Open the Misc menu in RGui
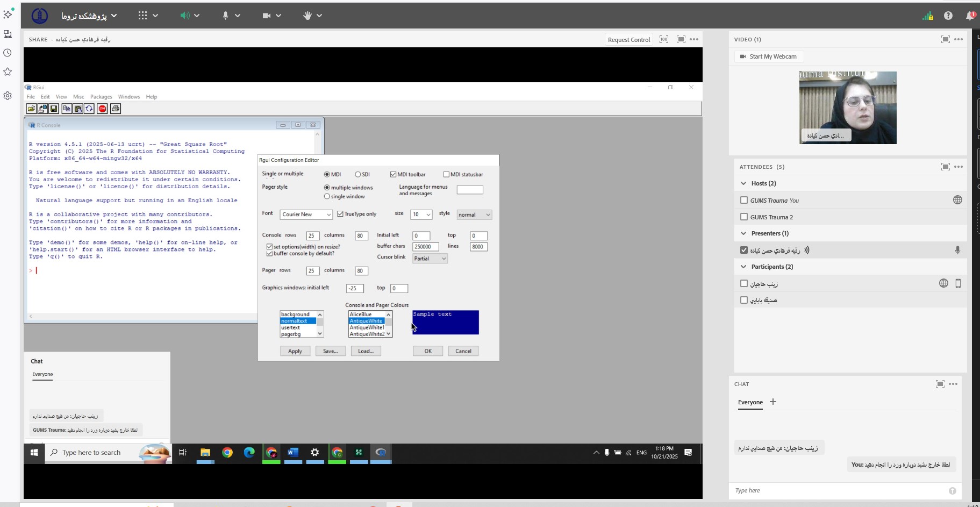The height and width of the screenshot is (507, 980). coord(78,97)
